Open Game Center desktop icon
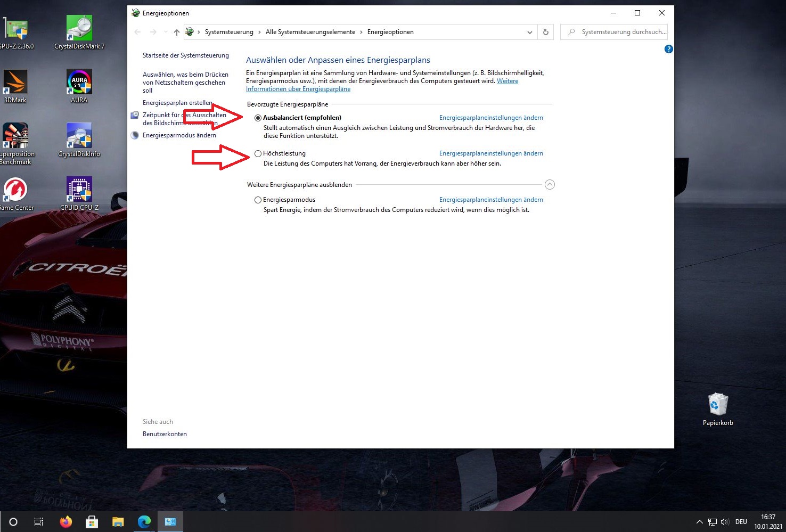This screenshot has height=532, width=786. [x=16, y=194]
